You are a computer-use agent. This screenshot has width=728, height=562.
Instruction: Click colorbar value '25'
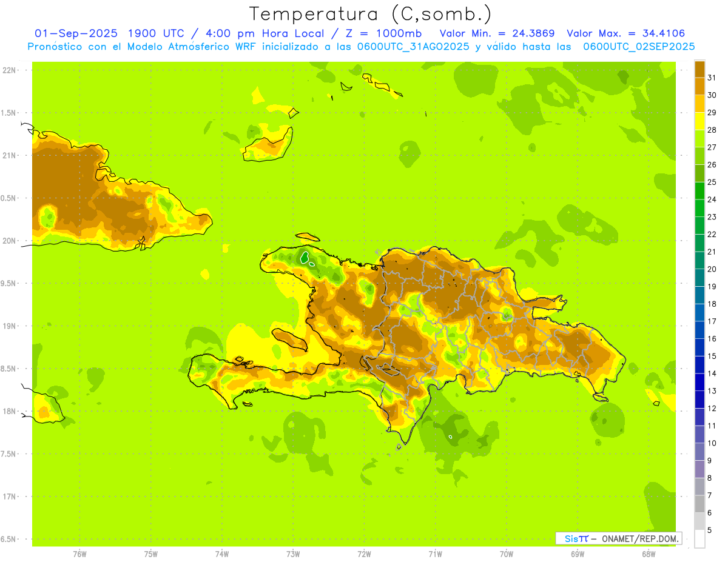pyautogui.click(x=712, y=182)
